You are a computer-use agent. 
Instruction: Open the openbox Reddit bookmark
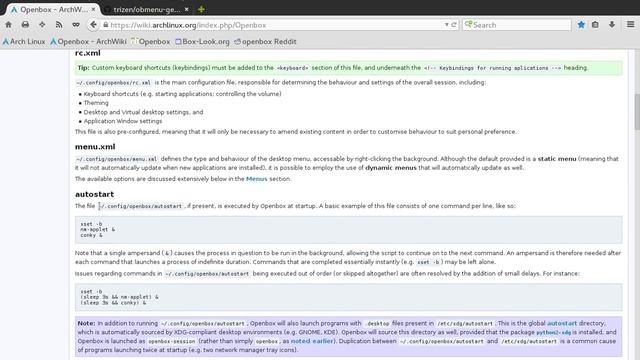click(x=265, y=42)
